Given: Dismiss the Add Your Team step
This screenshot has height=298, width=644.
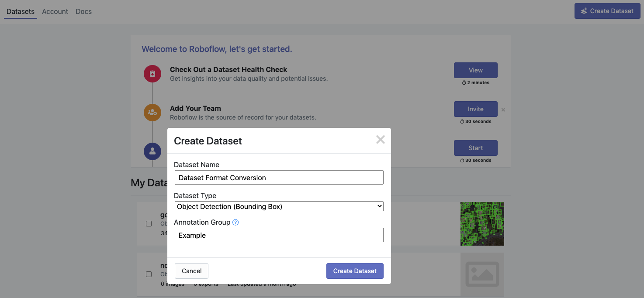Looking at the screenshot, I should tap(503, 110).
